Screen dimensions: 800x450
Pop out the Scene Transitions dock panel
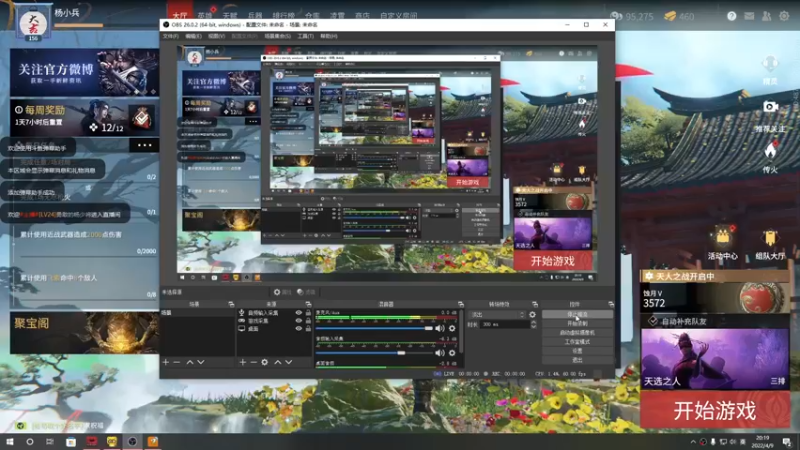click(x=535, y=304)
